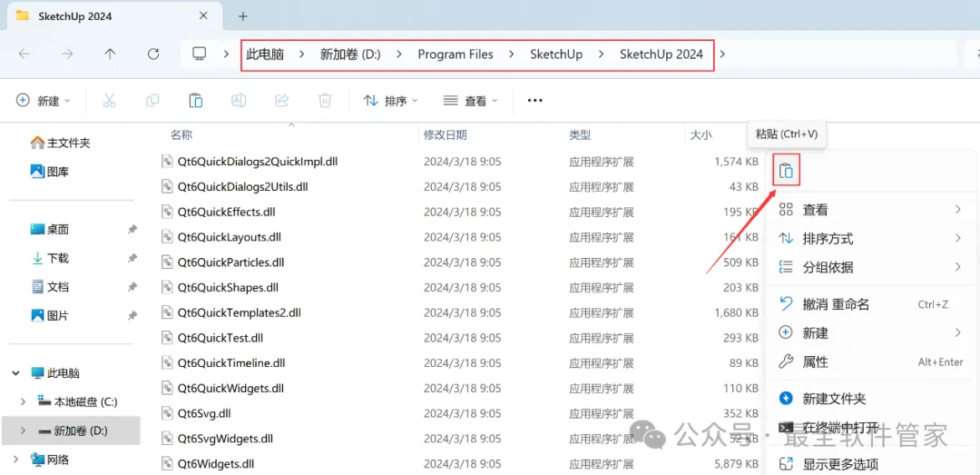Choose 显示更多选项 in context menu

point(869,464)
